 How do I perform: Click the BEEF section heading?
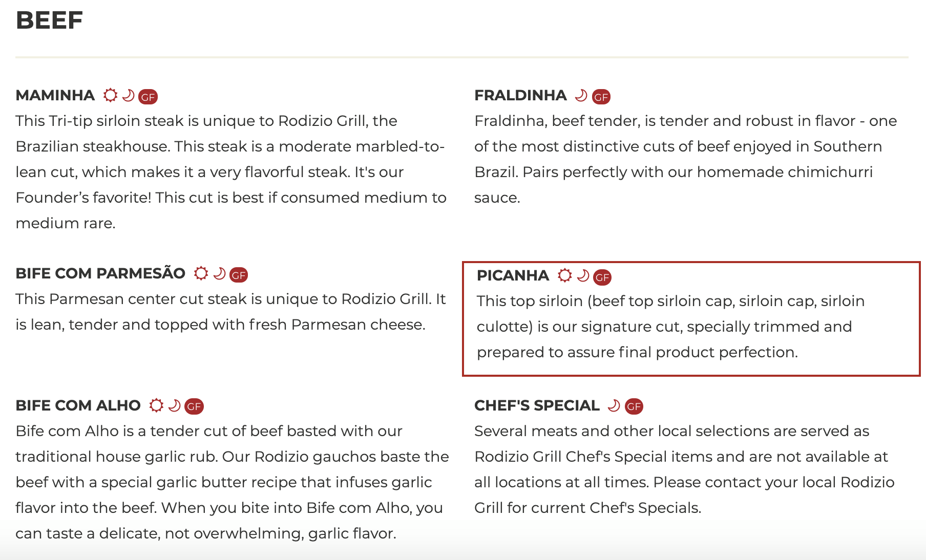[x=49, y=20]
